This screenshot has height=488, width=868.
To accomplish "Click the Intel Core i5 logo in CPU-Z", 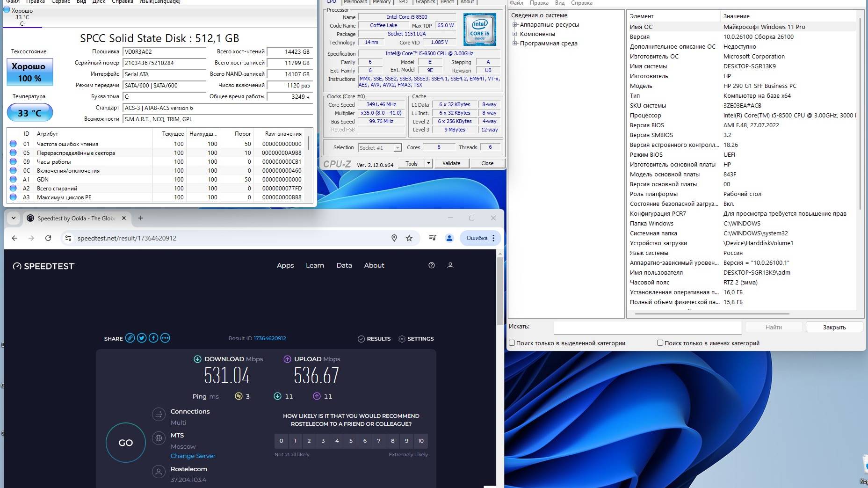I will click(480, 29).
